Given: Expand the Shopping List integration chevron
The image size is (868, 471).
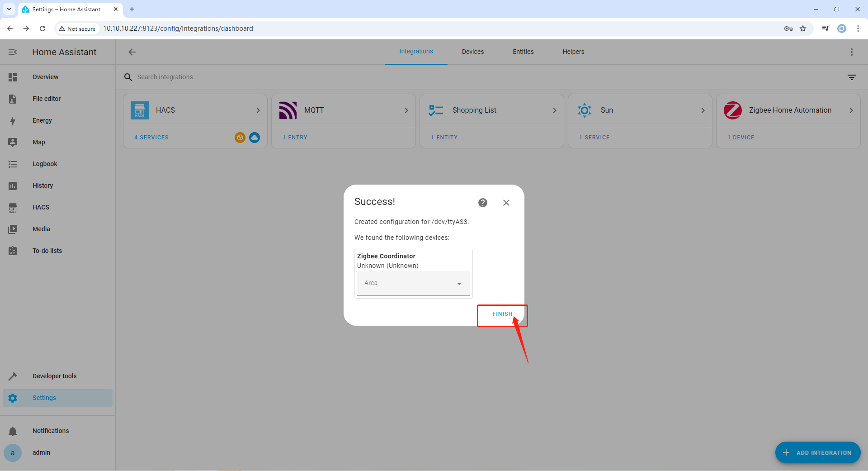Looking at the screenshot, I should (554, 110).
